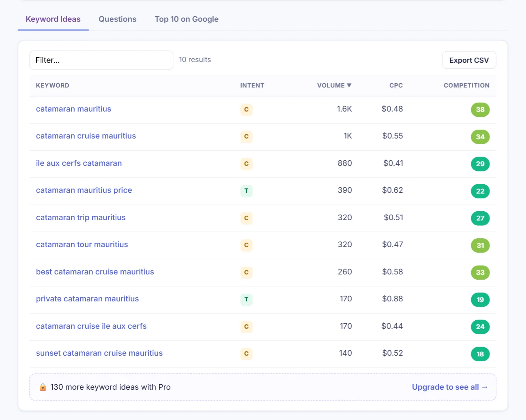
Task: Click the 10 results count text
Action: pos(195,59)
